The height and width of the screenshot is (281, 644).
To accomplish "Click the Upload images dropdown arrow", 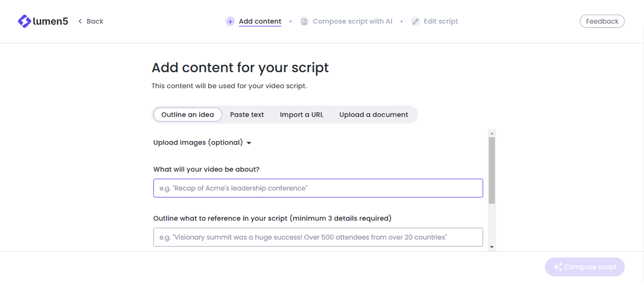I will tap(249, 143).
